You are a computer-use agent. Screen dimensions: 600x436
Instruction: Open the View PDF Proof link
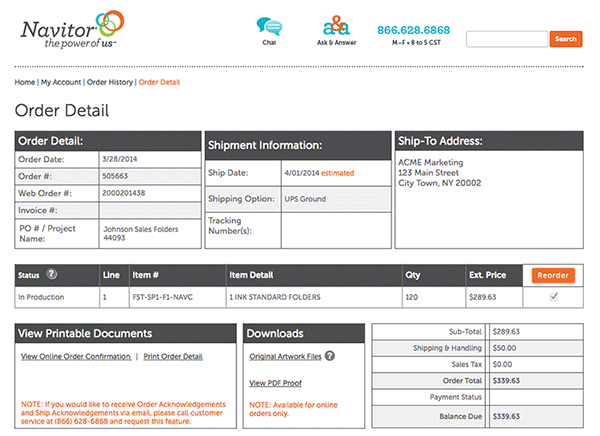pos(275,383)
